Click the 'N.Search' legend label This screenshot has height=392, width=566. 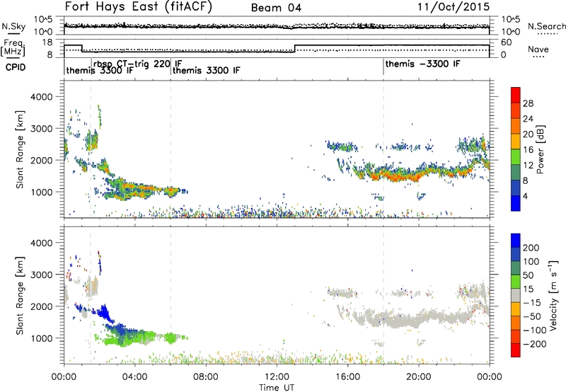click(546, 26)
